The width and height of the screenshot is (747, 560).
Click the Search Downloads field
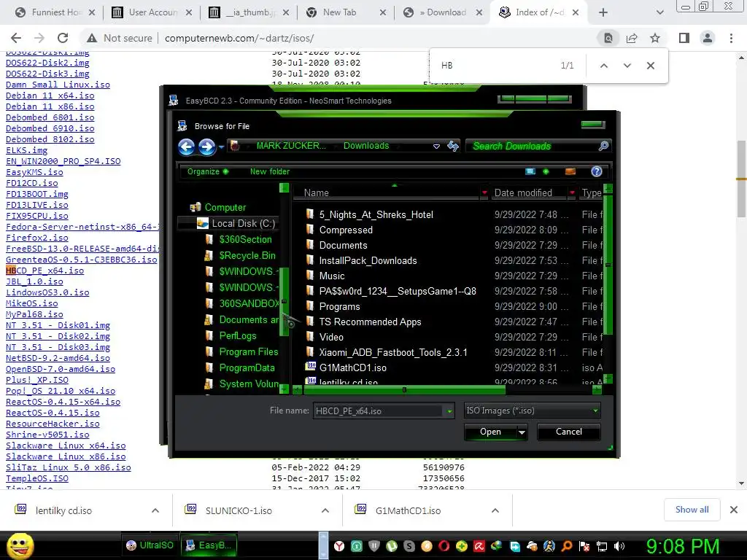pos(532,146)
